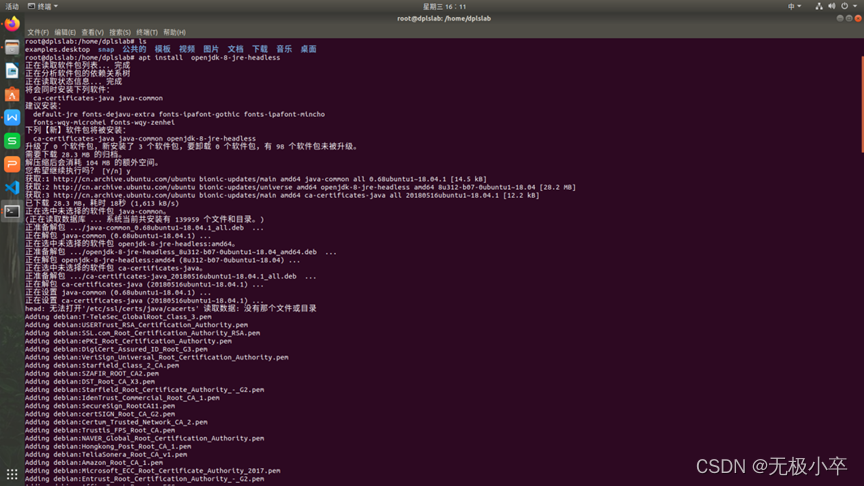Click the '图片' folder name
The image size is (864, 486).
211,49
